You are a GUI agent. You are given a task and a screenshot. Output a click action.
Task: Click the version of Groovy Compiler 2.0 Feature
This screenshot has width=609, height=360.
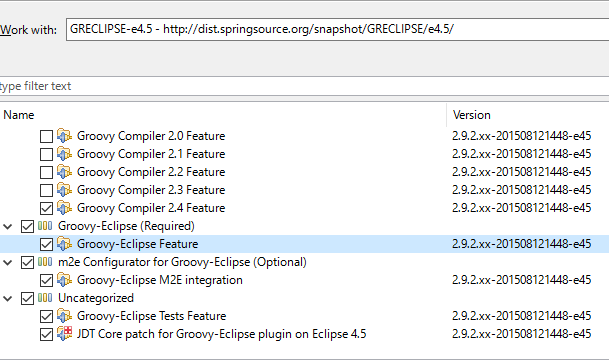pyautogui.click(x=522, y=136)
